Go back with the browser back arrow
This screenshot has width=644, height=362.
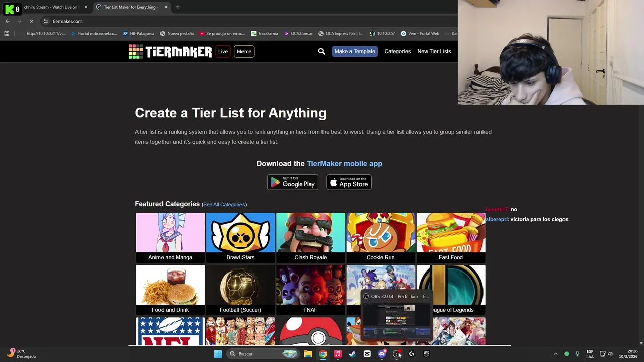[8, 21]
